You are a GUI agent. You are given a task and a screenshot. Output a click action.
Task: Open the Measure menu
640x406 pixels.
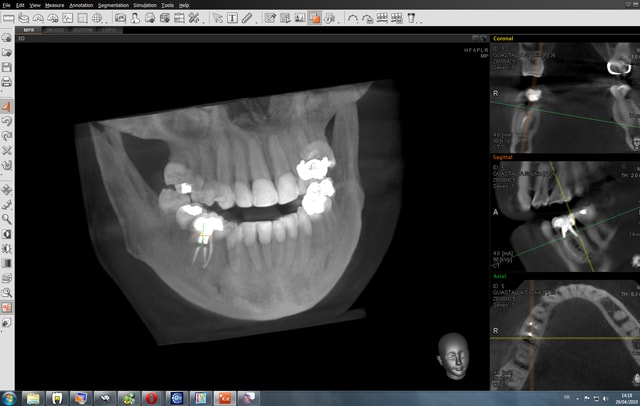click(54, 5)
